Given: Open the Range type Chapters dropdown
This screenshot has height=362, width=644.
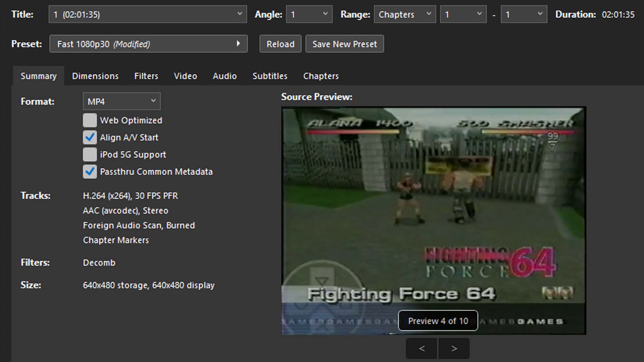Looking at the screenshot, I should click(x=405, y=14).
